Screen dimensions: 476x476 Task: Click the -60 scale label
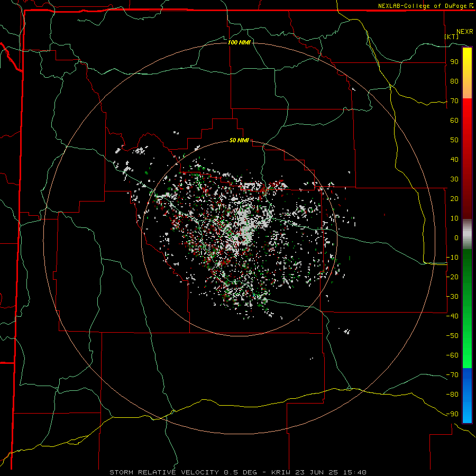(x=452, y=355)
